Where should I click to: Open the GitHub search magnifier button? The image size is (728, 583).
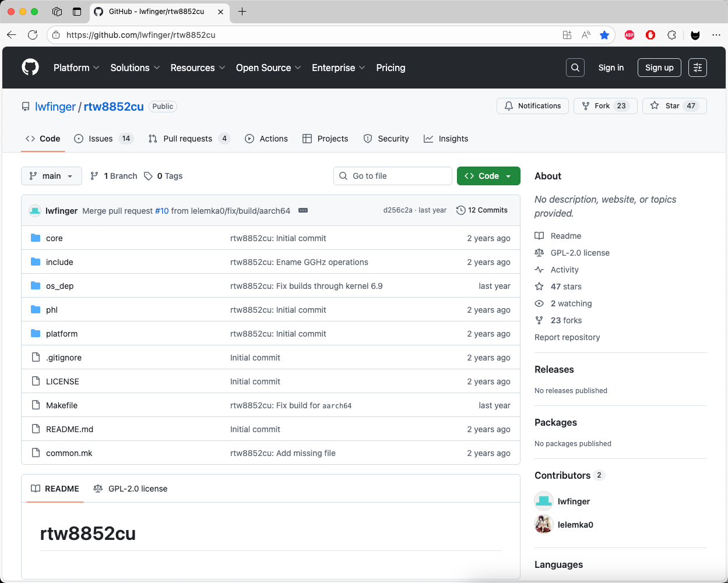[575, 68]
